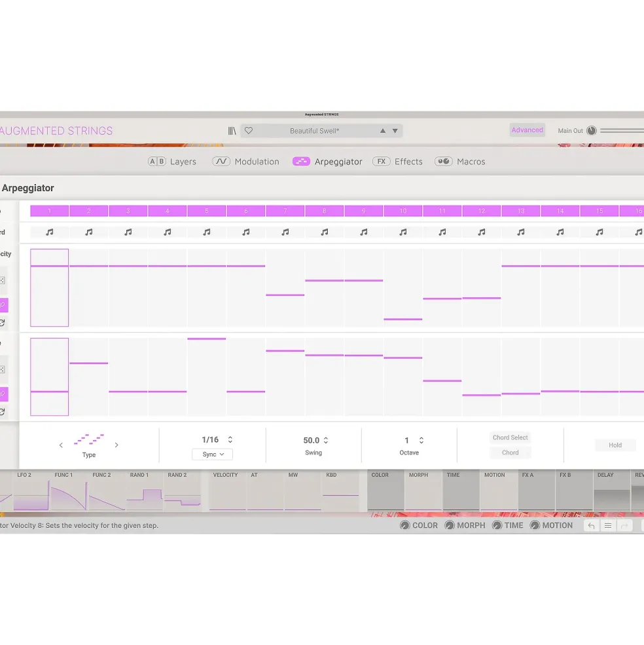Open the Macros tab

[459, 162]
